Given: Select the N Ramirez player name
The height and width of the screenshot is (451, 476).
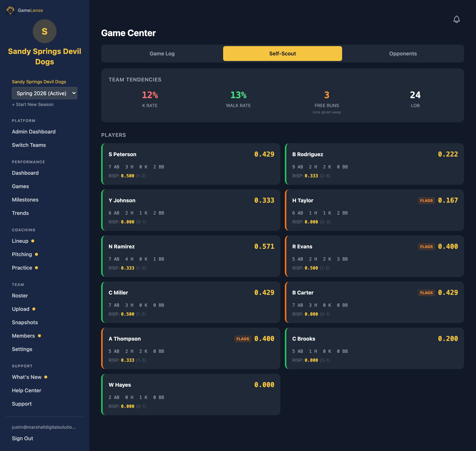Looking at the screenshot, I should pos(122,247).
